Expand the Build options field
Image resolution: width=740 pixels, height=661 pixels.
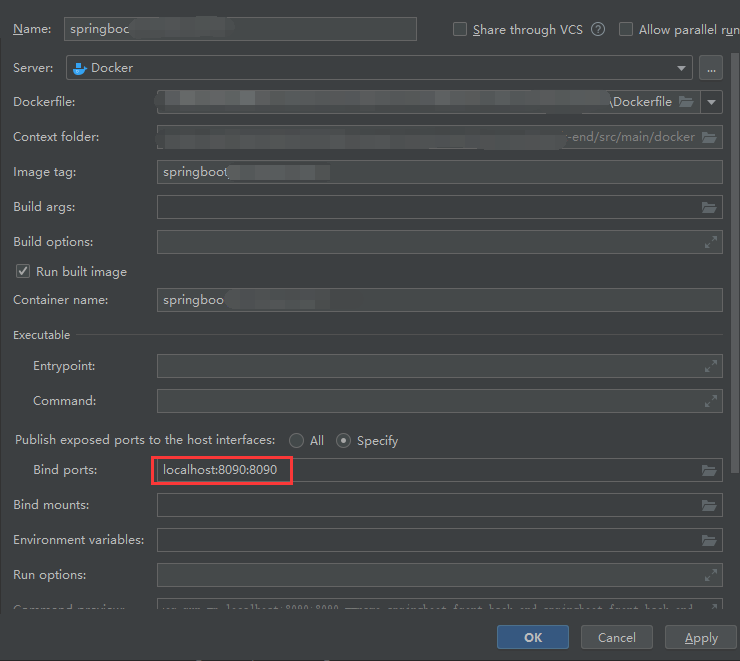711,242
